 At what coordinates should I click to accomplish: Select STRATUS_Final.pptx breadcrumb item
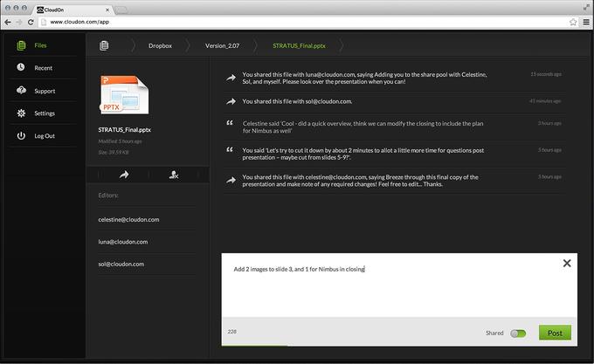tap(299, 45)
